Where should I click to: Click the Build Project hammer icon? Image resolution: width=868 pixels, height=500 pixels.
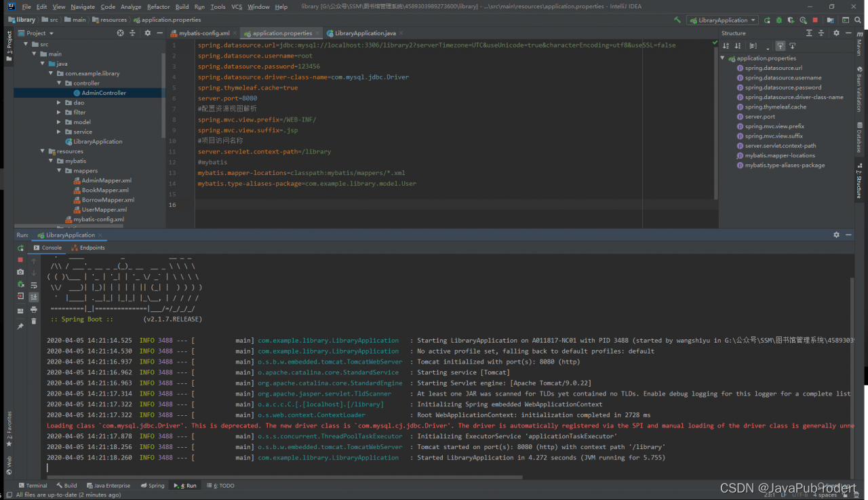coord(677,20)
